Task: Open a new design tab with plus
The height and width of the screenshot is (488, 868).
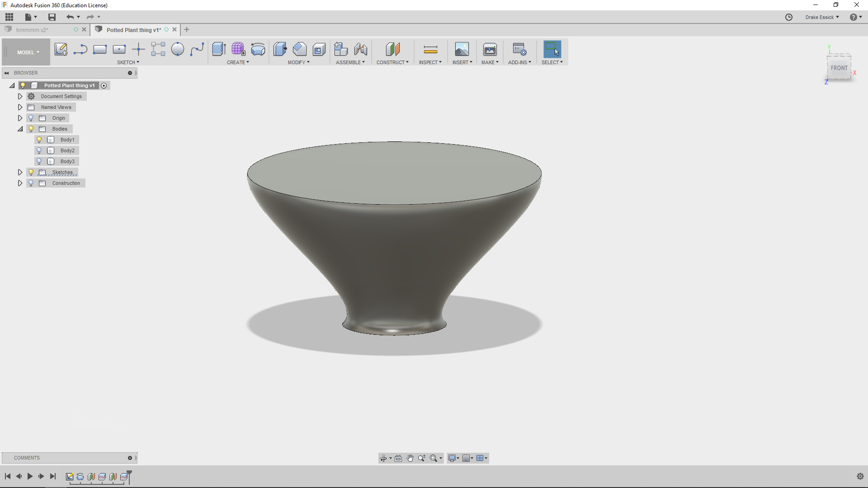Action: coord(187,30)
